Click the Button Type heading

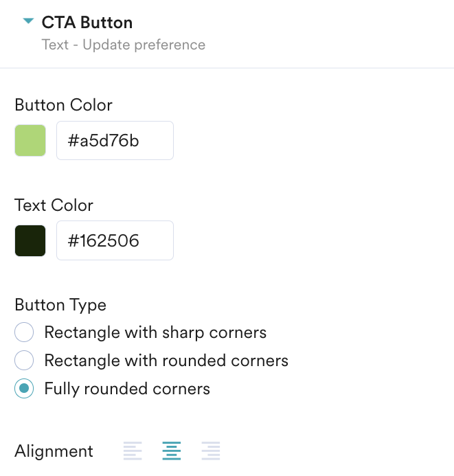[60, 305]
